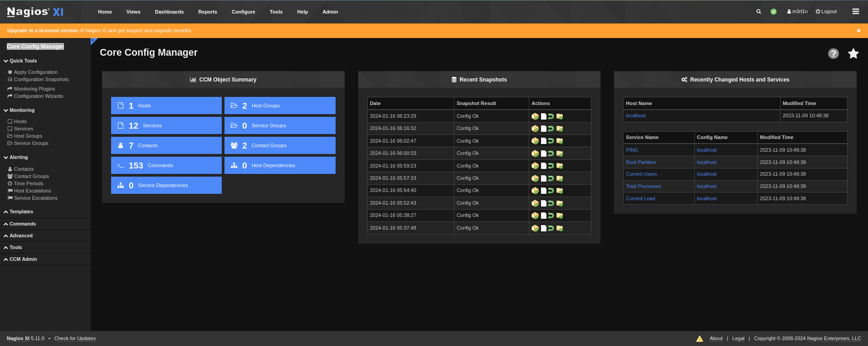Download the 05:38:27 snapshot package icon
This screenshot has width=868, height=346.
point(535,216)
